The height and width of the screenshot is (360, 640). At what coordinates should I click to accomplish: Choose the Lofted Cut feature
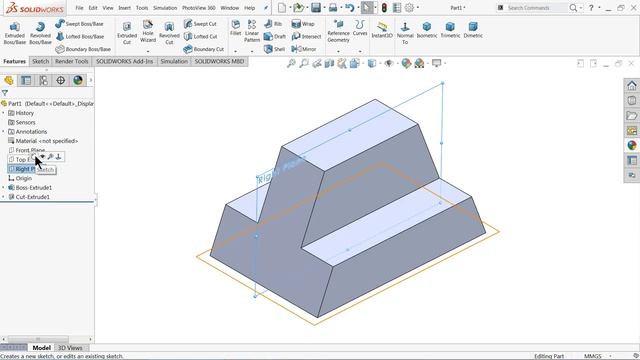(200, 36)
